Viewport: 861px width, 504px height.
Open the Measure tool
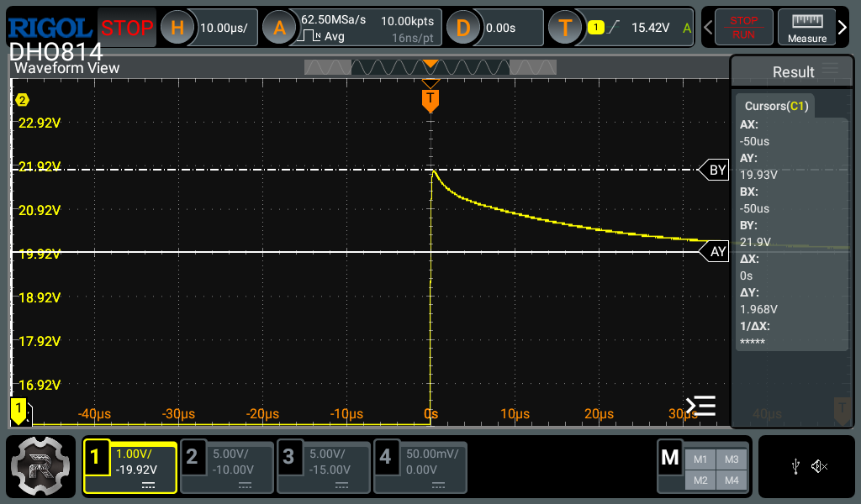pos(806,28)
